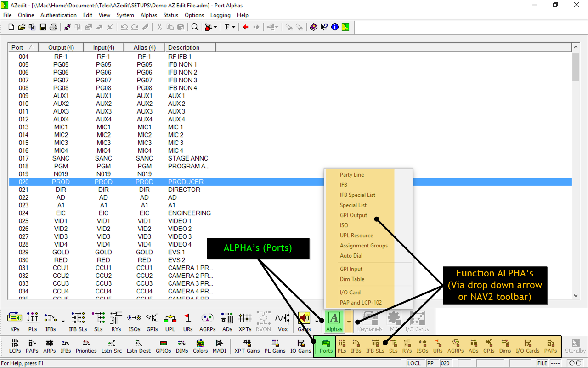Viewport: 588px width, 368px height.
Task: Open the Status menu
Action: [171, 15]
